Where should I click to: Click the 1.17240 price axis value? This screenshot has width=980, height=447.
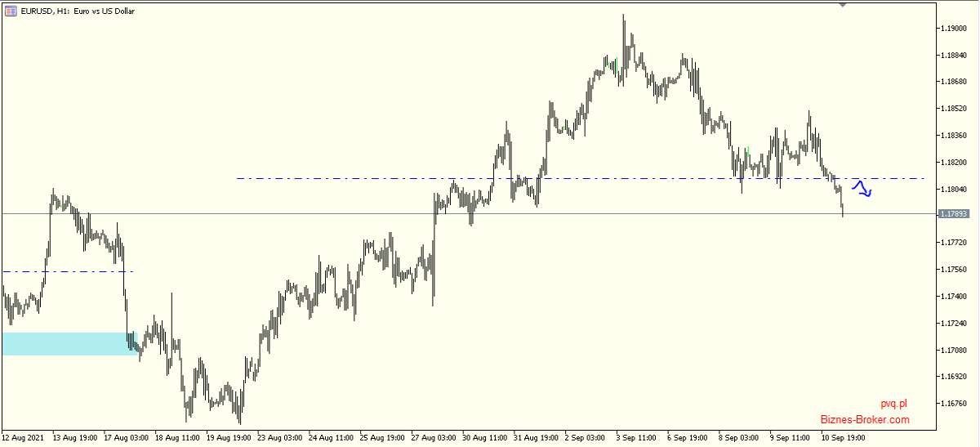tap(953, 324)
